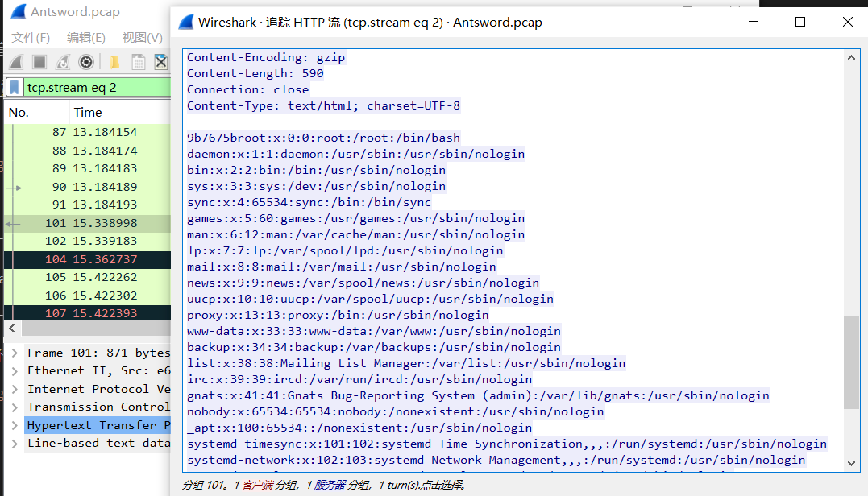Viewport: 868px width, 496px height.
Task: Click the stream content vertical scrollbar thumb
Action: coord(851,362)
